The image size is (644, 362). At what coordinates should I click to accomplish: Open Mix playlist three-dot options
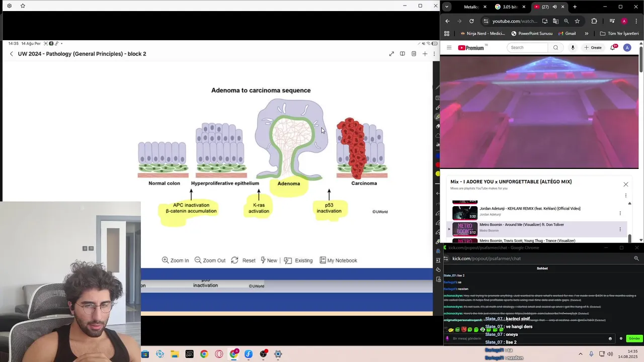[626, 195]
